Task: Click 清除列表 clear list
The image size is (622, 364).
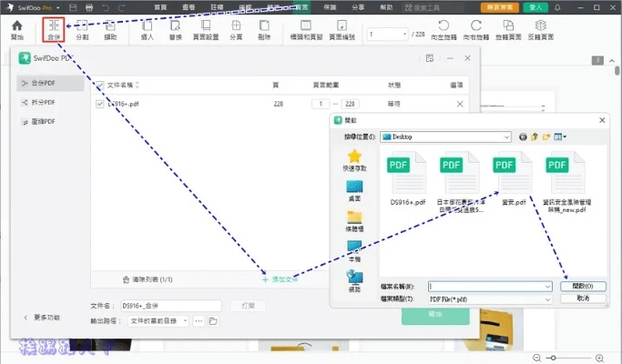Action: point(148,279)
